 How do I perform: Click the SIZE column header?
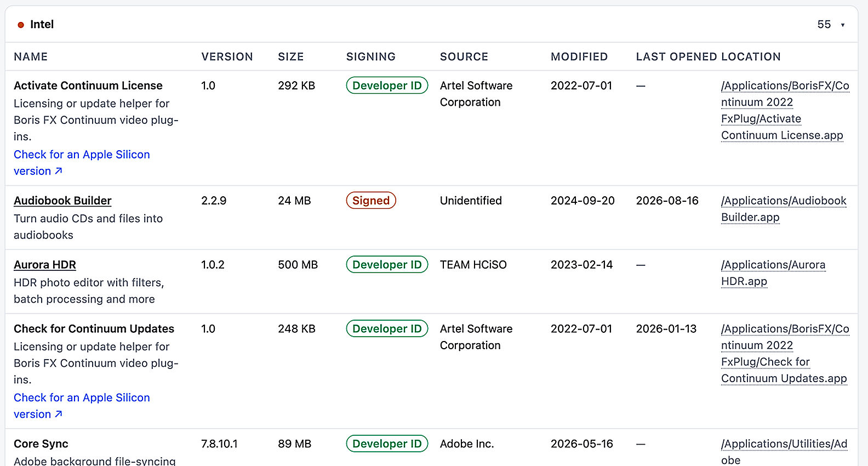pyautogui.click(x=290, y=56)
